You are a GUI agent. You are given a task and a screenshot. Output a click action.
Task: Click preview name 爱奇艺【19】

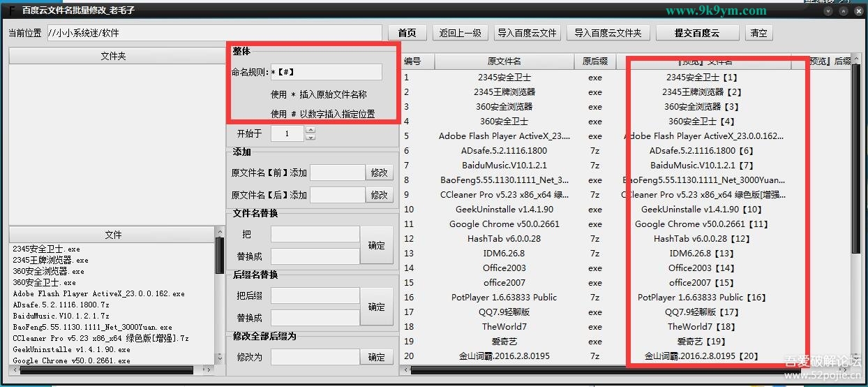[x=701, y=341]
